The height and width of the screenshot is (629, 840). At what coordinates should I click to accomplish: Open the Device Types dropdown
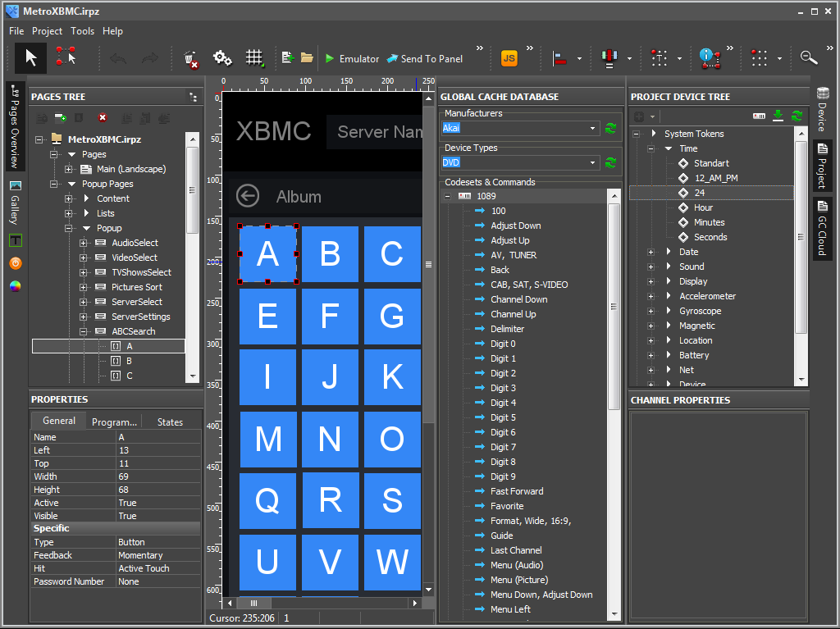click(593, 162)
